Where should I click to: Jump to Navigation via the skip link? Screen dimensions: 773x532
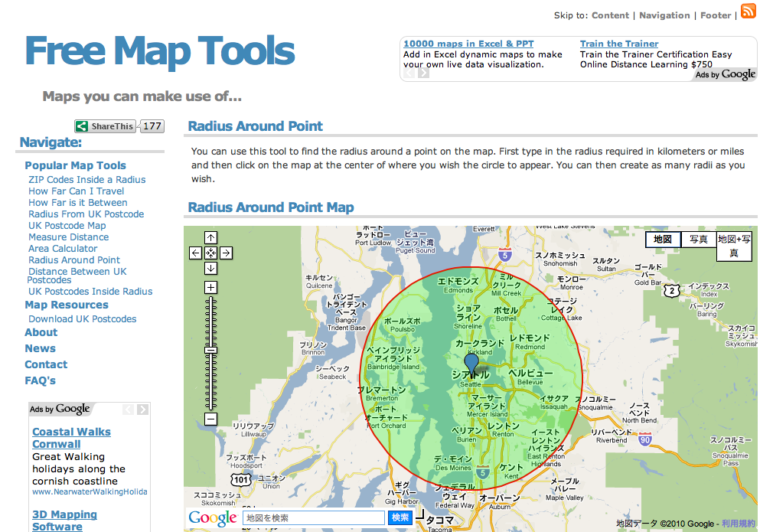664,15
